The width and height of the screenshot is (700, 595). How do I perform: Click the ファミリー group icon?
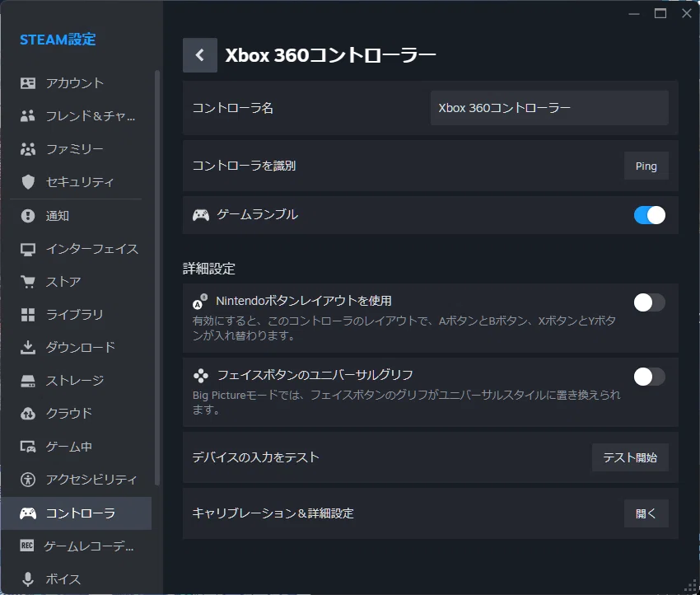coord(28,149)
